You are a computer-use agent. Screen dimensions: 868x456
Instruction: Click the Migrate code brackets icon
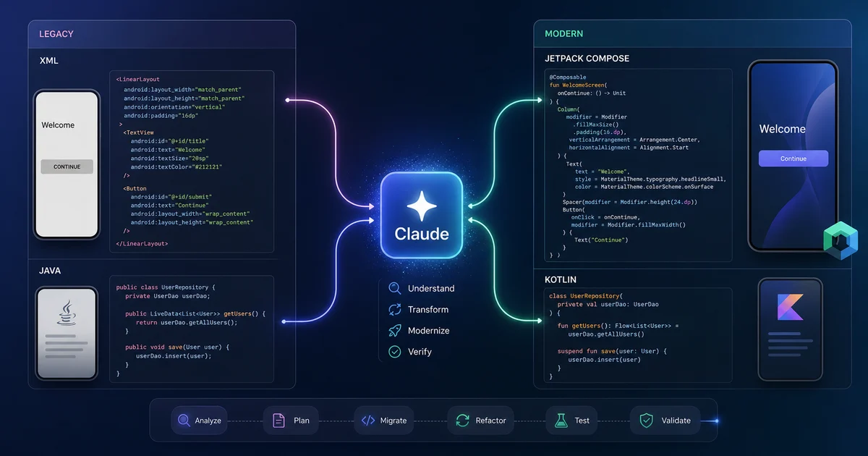367,421
